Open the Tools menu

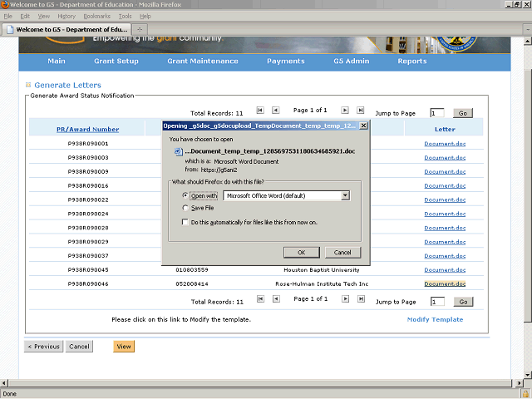[125, 16]
